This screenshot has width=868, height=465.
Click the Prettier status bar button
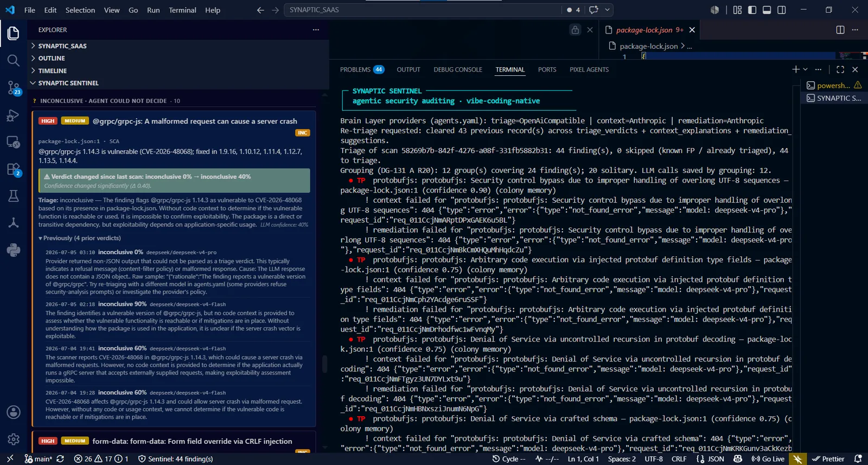tap(828, 458)
